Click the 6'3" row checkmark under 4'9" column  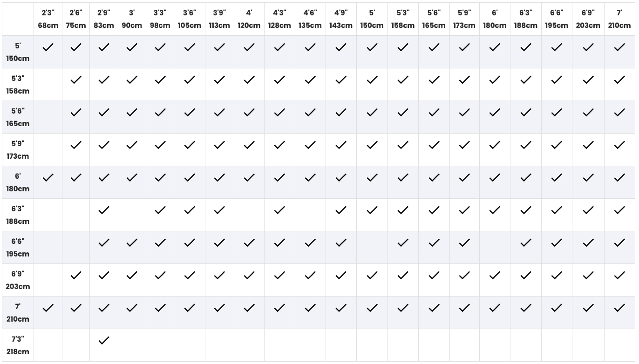341,210
